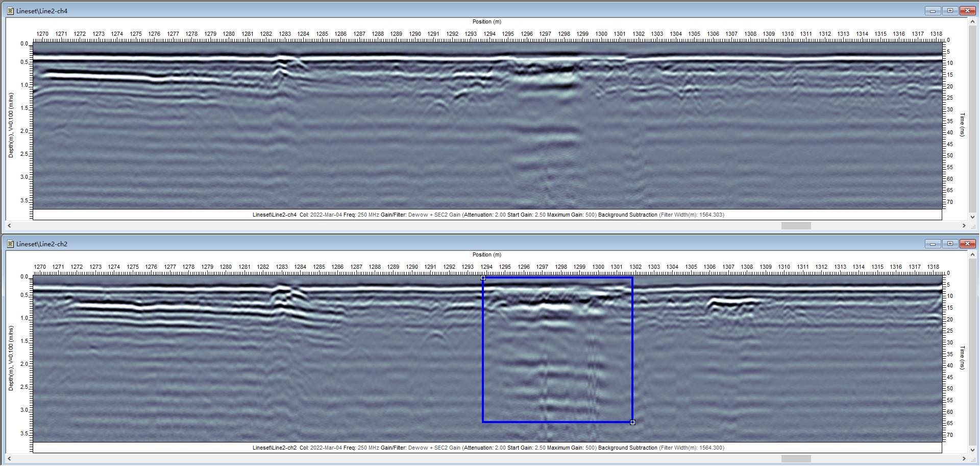The height and width of the screenshot is (466, 980).
Task: Click horizontal scrollbar thumb in Line2-ch2 window
Action: pyautogui.click(x=796, y=458)
